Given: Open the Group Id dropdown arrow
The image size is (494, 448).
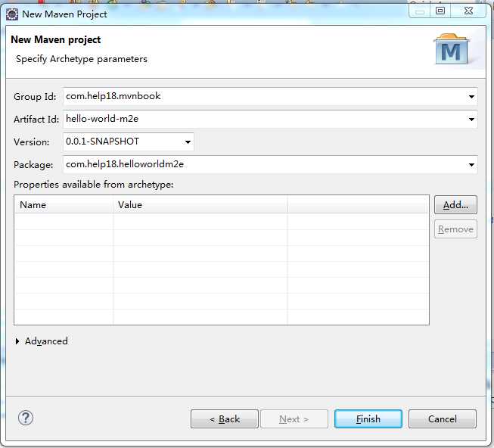Looking at the screenshot, I should point(471,96).
